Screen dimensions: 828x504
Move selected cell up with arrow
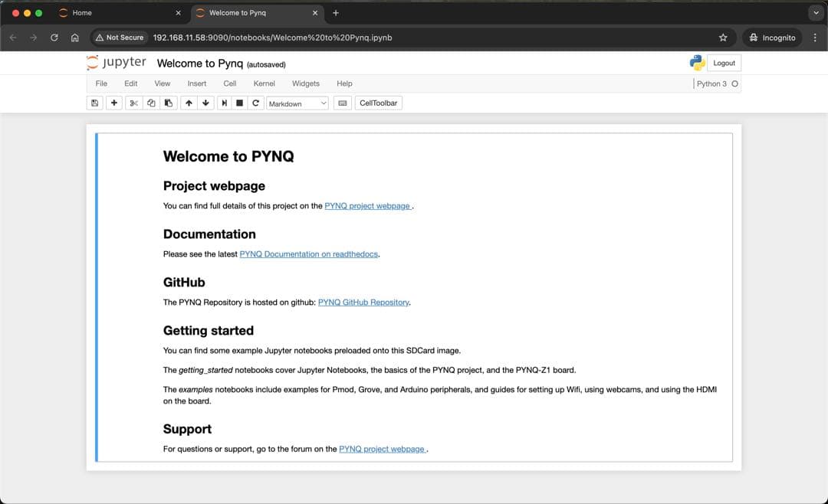(x=189, y=103)
